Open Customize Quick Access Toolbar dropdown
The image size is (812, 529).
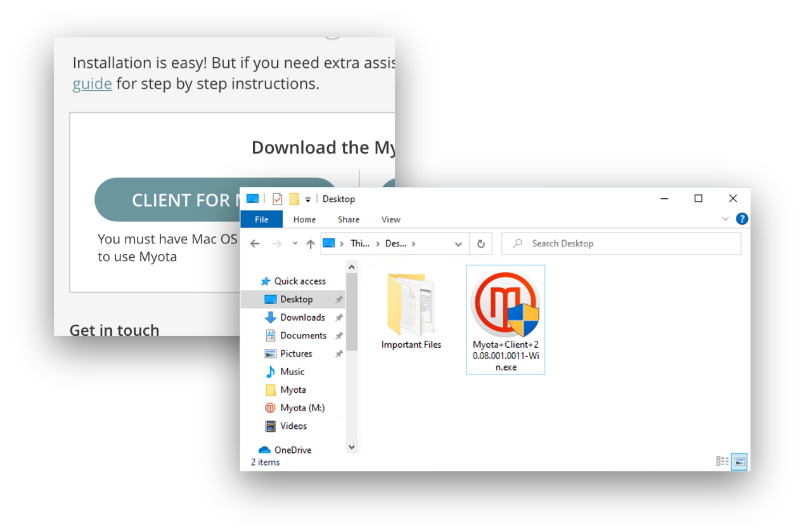308,199
